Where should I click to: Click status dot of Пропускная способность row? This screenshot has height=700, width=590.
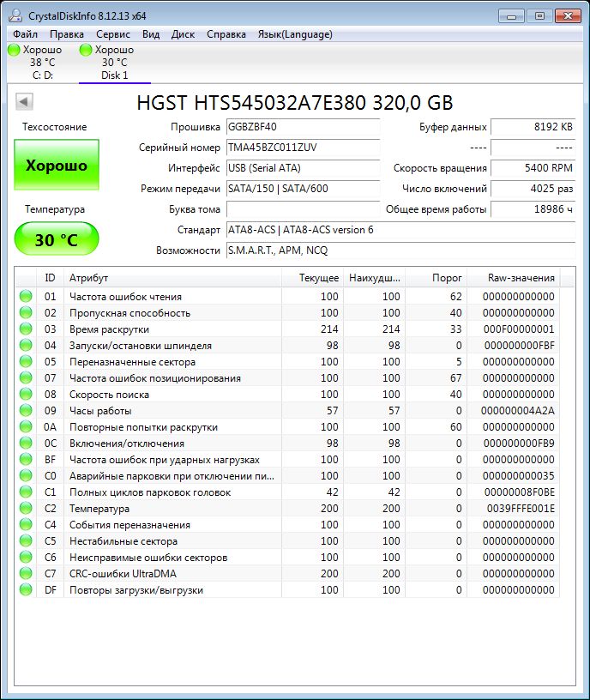(x=26, y=312)
